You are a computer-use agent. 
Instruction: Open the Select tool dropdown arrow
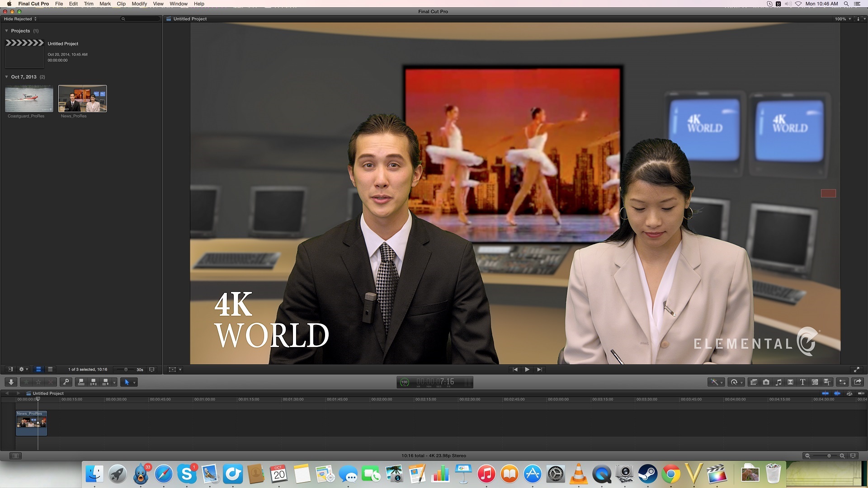tap(134, 383)
